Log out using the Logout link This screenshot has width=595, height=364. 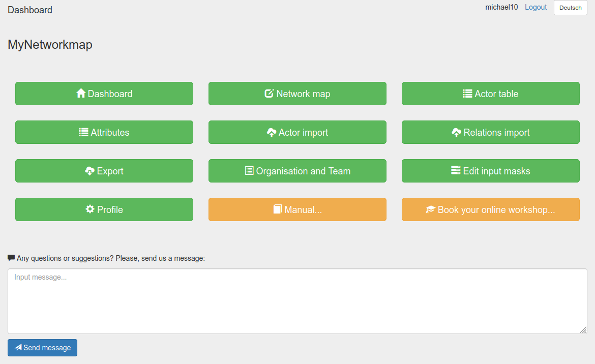(535, 7)
